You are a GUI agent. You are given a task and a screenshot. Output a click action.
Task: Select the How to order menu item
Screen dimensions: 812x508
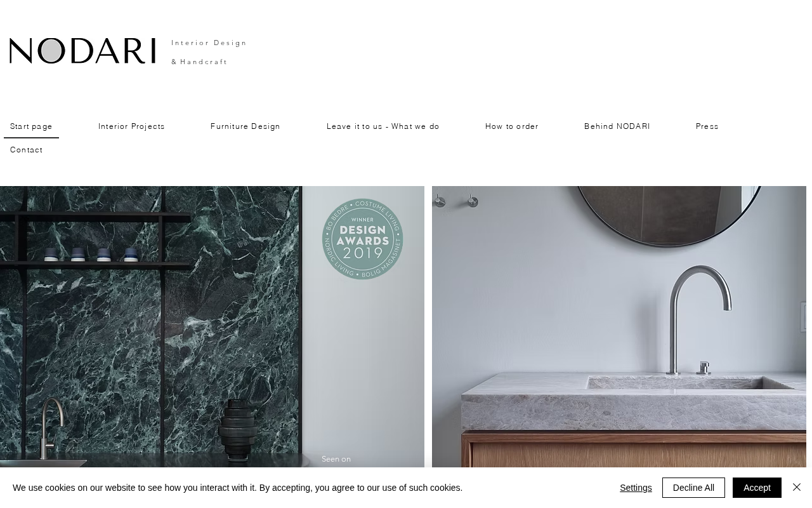512,126
